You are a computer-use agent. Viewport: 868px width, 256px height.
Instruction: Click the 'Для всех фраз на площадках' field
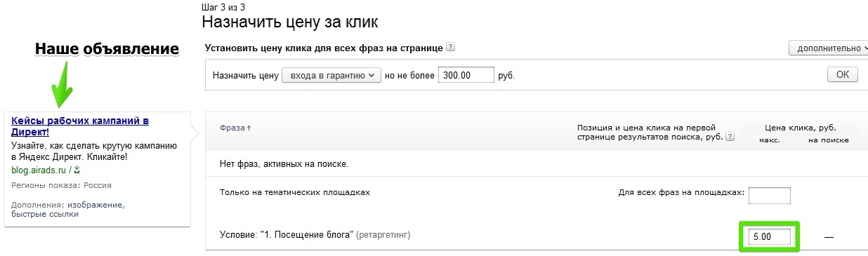pos(770,195)
